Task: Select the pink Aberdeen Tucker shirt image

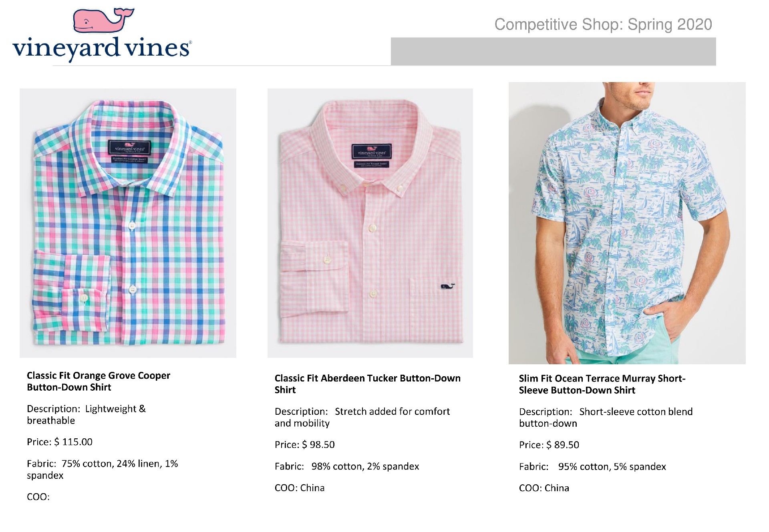Action: pyautogui.click(x=370, y=223)
